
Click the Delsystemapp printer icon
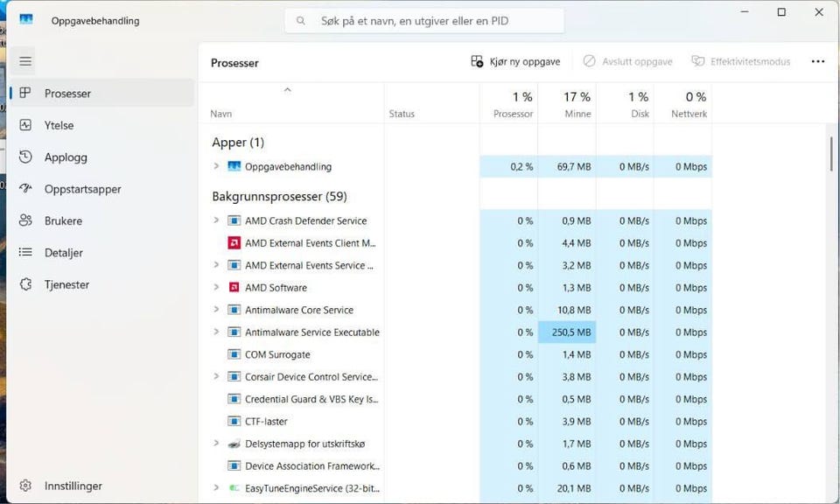click(234, 444)
